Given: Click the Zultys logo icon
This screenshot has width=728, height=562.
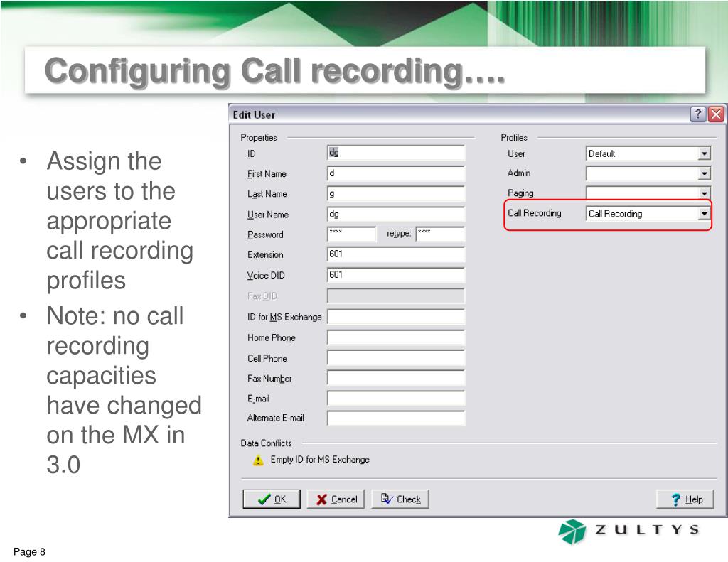Looking at the screenshot, I should coord(572,531).
